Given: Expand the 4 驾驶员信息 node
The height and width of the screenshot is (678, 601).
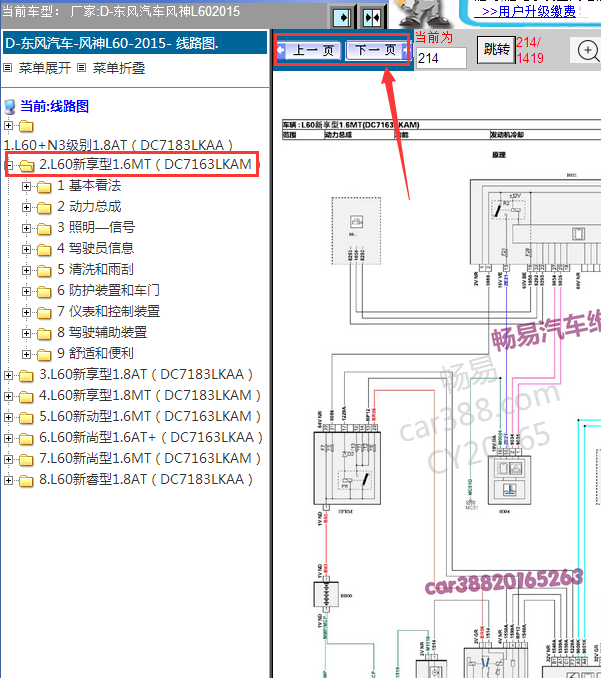Looking at the screenshot, I should coord(26,249).
